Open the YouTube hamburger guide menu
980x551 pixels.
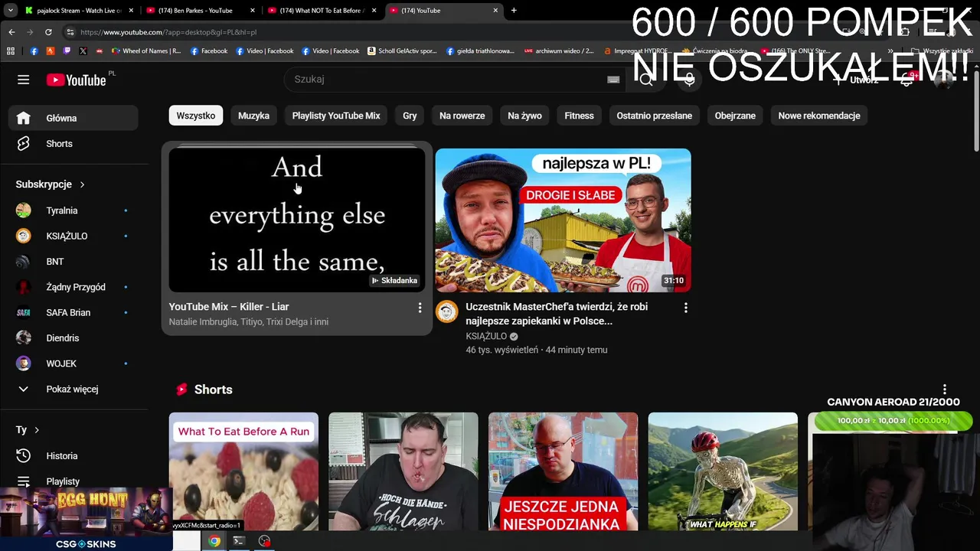[23, 80]
